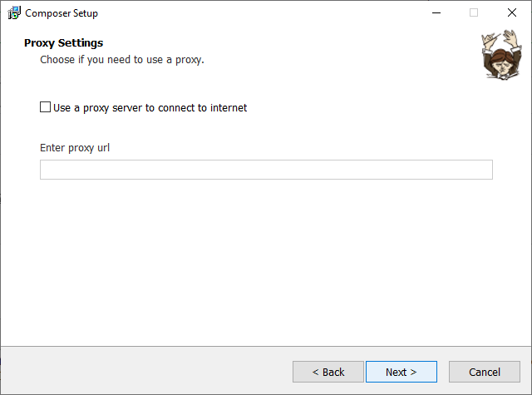
Task: Click the 'Proxy Settings' heading
Action: point(63,43)
